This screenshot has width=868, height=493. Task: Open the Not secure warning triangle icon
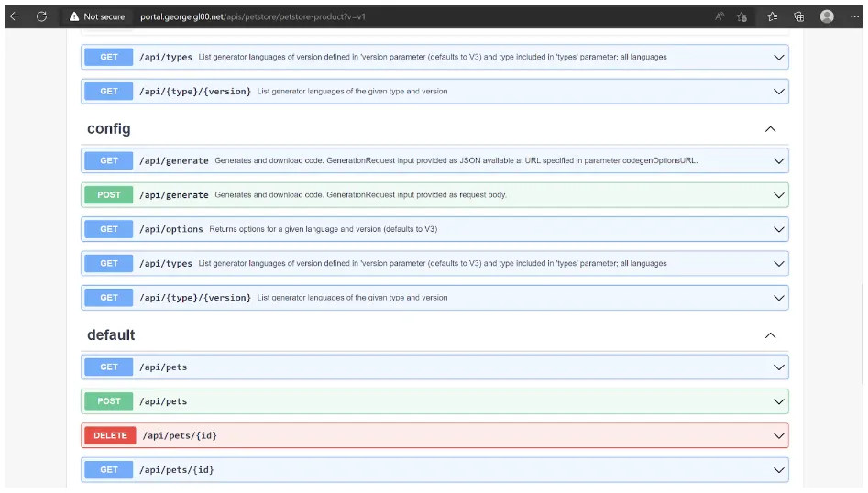[74, 16]
